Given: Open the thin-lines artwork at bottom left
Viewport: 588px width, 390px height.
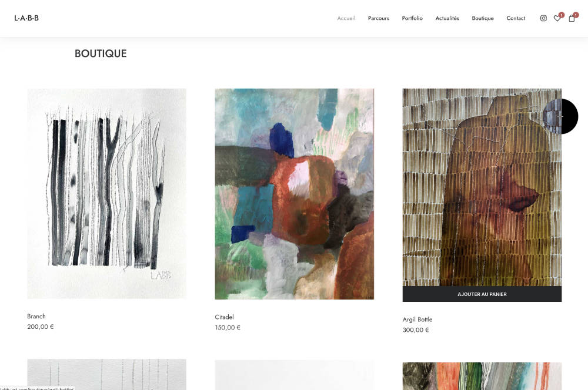Looking at the screenshot, I should (x=106, y=374).
